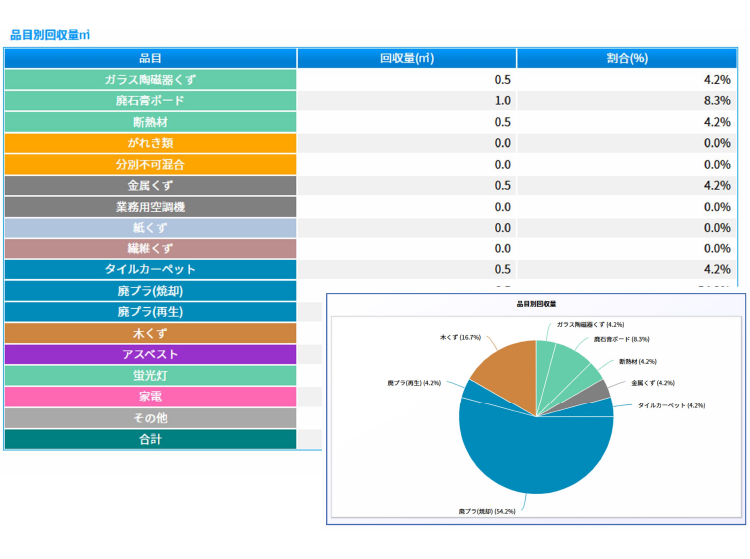
Task: Click the 品目 column header
Action: pos(150,58)
